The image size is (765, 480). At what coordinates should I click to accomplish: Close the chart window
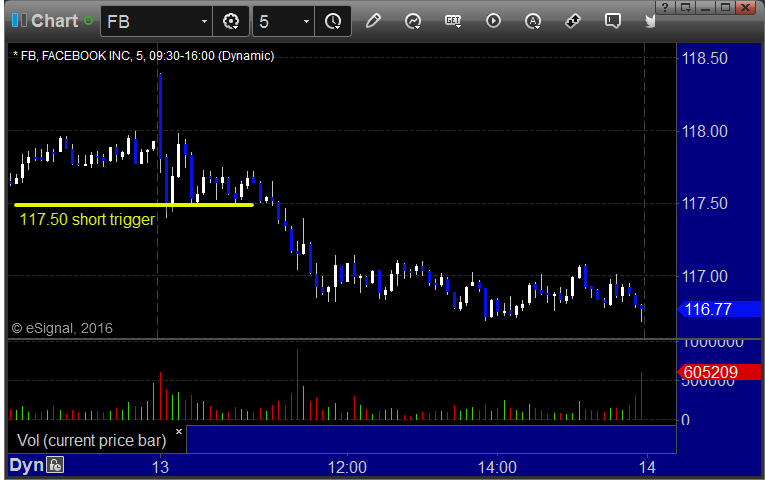746,7
